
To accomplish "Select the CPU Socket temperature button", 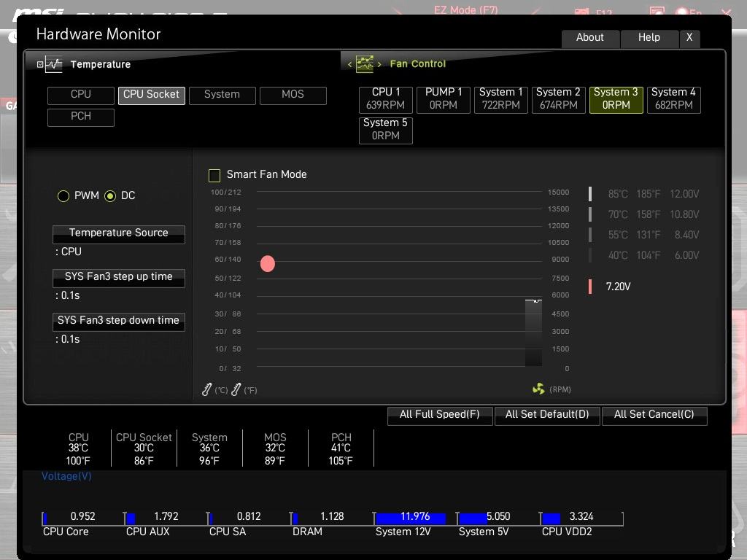I will [x=152, y=95].
